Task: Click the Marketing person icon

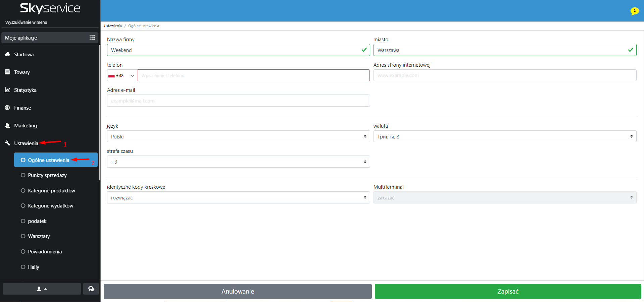Action: point(7,125)
